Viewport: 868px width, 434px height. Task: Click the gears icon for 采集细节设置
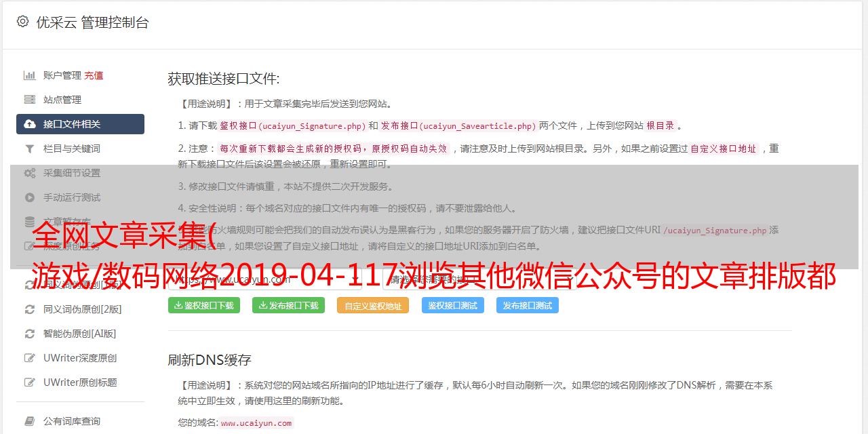click(30, 173)
